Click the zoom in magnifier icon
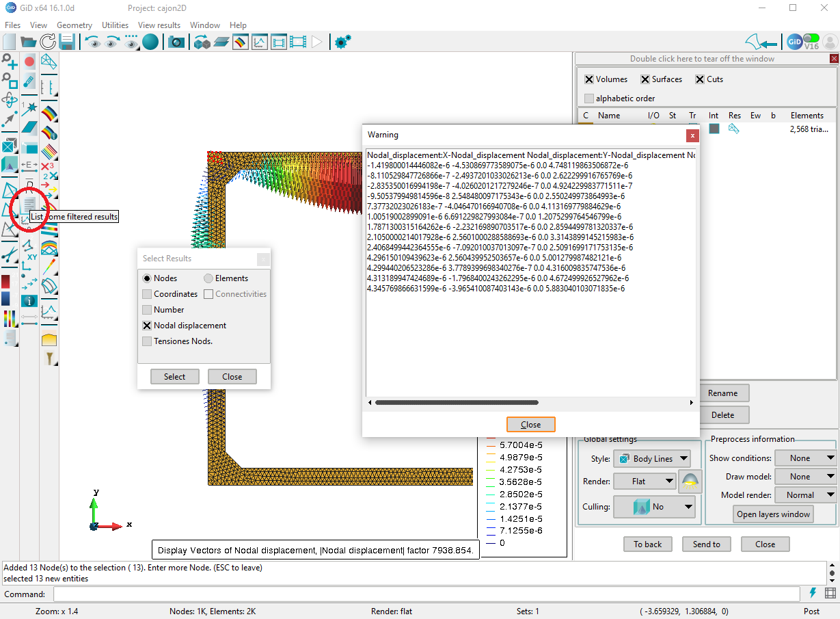The height and width of the screenshot is (619, 840). pyautogui.click(x=10, y=62)
